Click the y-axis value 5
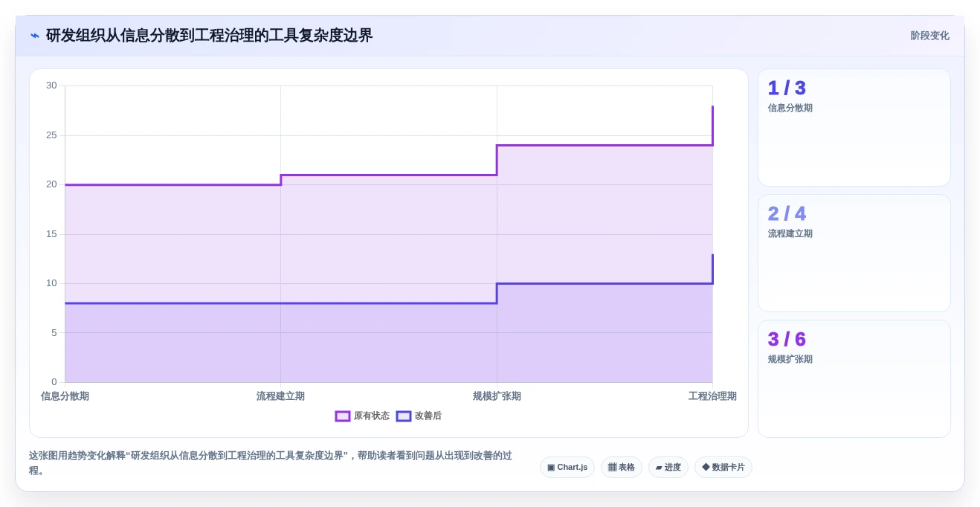The height and width of the screenshot is (507, 980). coord(54,333)
